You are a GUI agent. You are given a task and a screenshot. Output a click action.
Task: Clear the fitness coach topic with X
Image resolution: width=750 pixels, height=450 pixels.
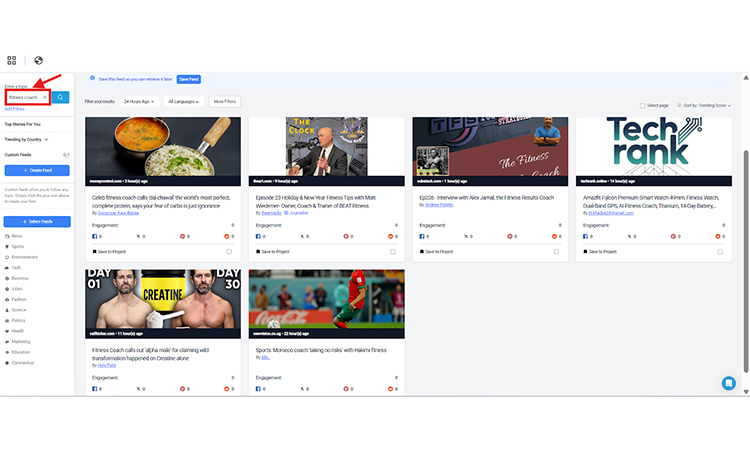44,97
